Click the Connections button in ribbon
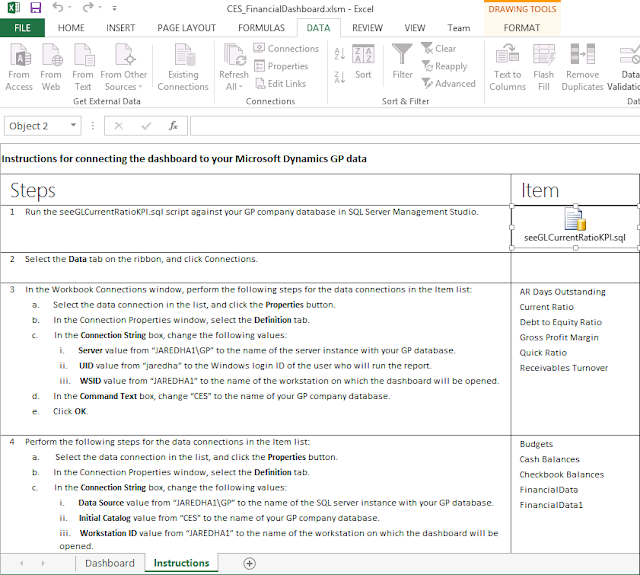Image resolution: width=640 pixels, height=575 pixels. pos(287,48)
